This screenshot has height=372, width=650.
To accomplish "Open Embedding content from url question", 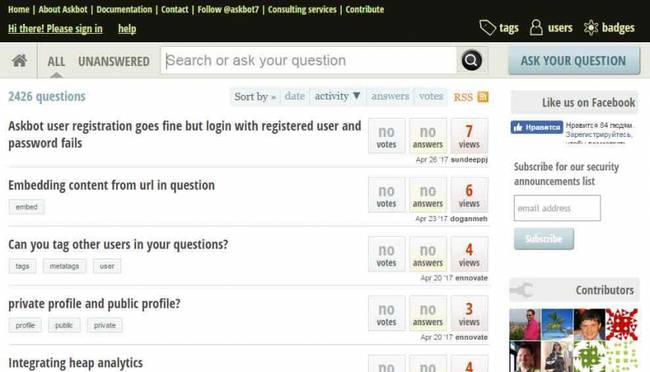I will [112, 185].
